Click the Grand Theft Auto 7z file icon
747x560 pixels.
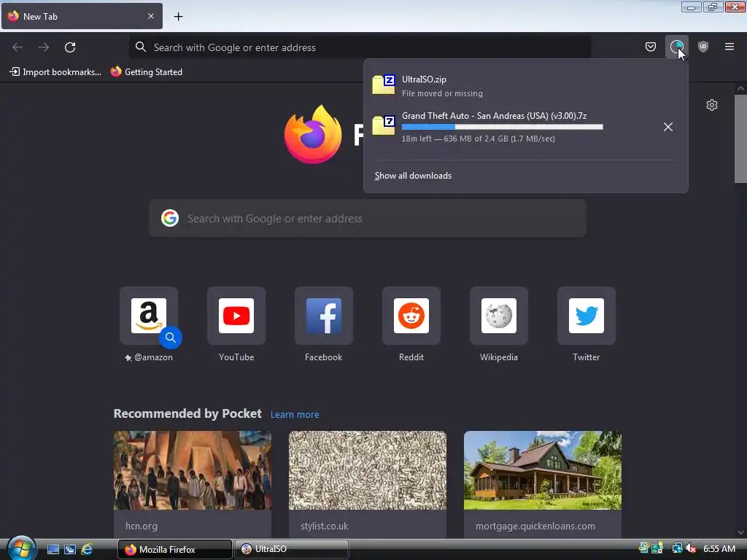tap(384, 125)
